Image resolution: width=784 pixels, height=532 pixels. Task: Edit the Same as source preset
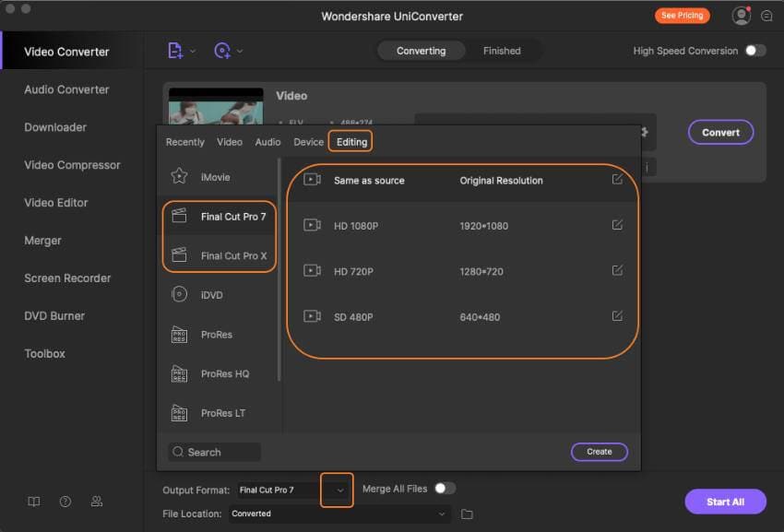coord(617,180)
